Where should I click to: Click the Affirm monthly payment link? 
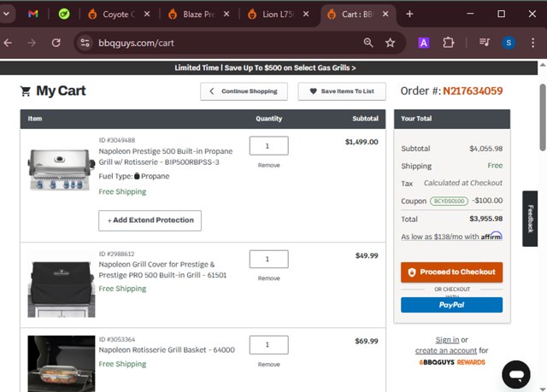[451, 237]
